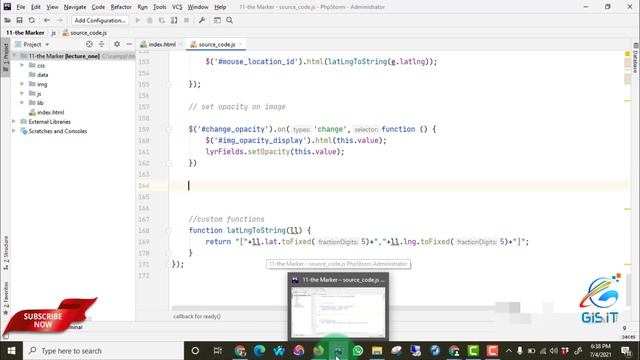The height and width of the screenshot is (360, 640).
Task: Open Settings via the wrench icon
Action: [x=202, y=20]
